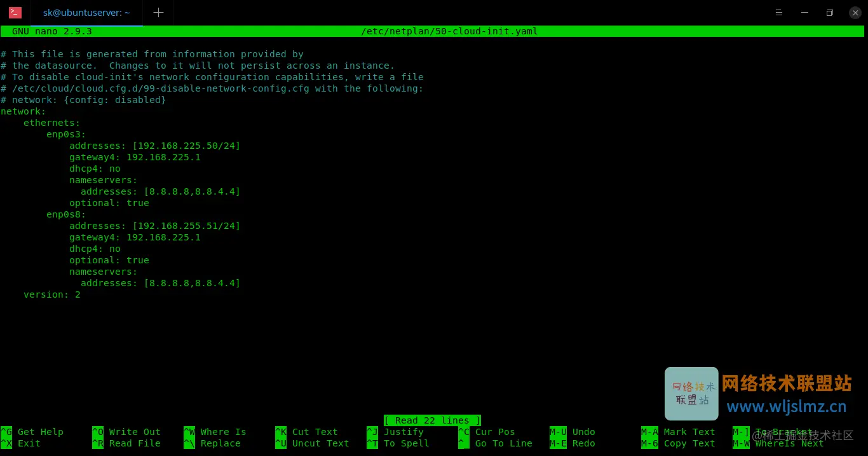Click the ^O Write Out shortcut

126,432
